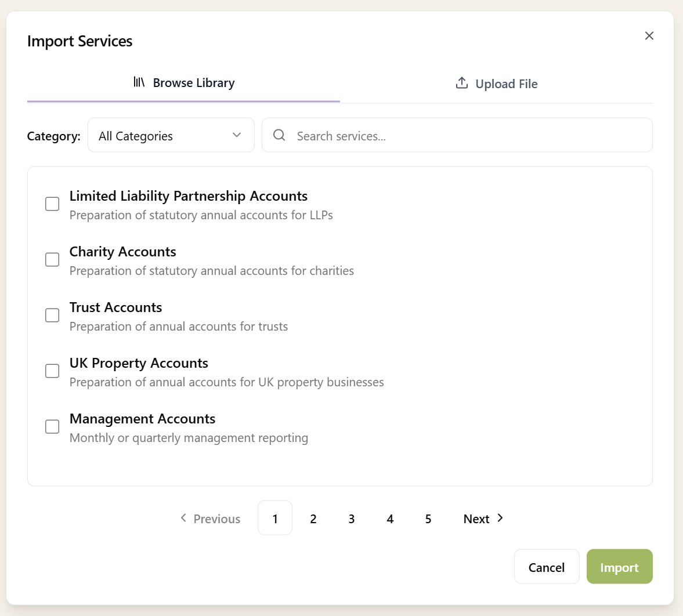Click the Management Accounts title
The width and height of the screenshot is (683, 616).
[x=142, y=419]
